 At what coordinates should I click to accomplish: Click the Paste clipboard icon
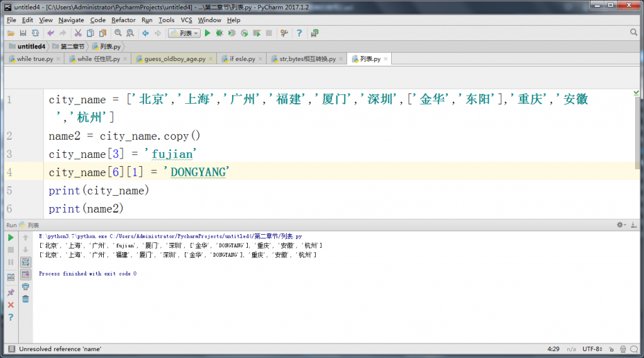(103, 33)
